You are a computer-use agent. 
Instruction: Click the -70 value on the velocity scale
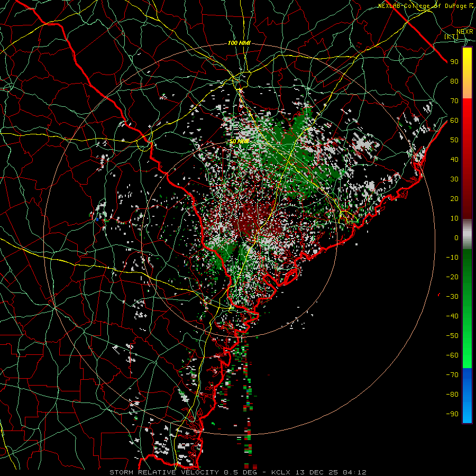452,374
